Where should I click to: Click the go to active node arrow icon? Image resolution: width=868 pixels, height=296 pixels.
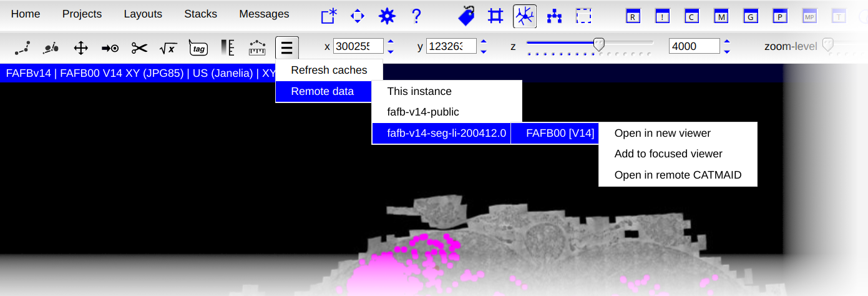(110, 48)
